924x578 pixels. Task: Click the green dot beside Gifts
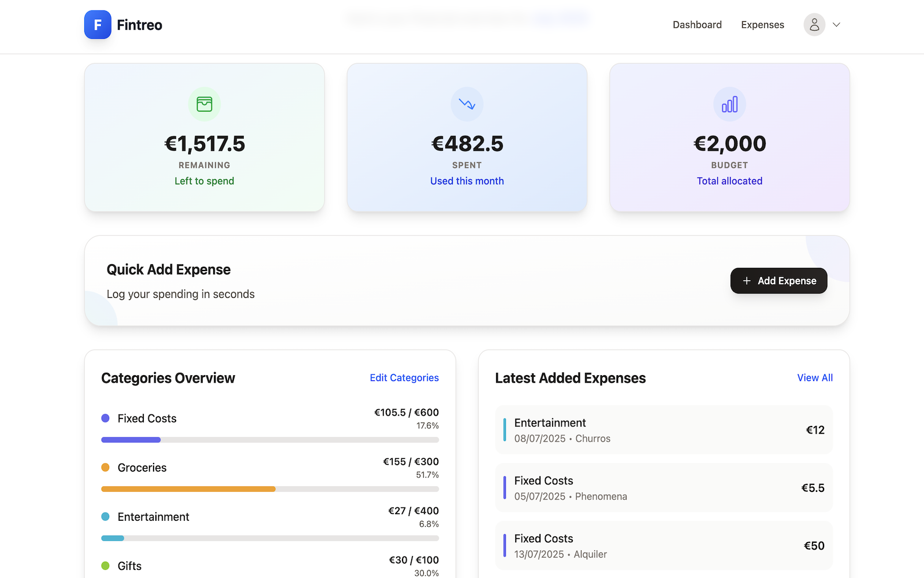pos(105,565)
